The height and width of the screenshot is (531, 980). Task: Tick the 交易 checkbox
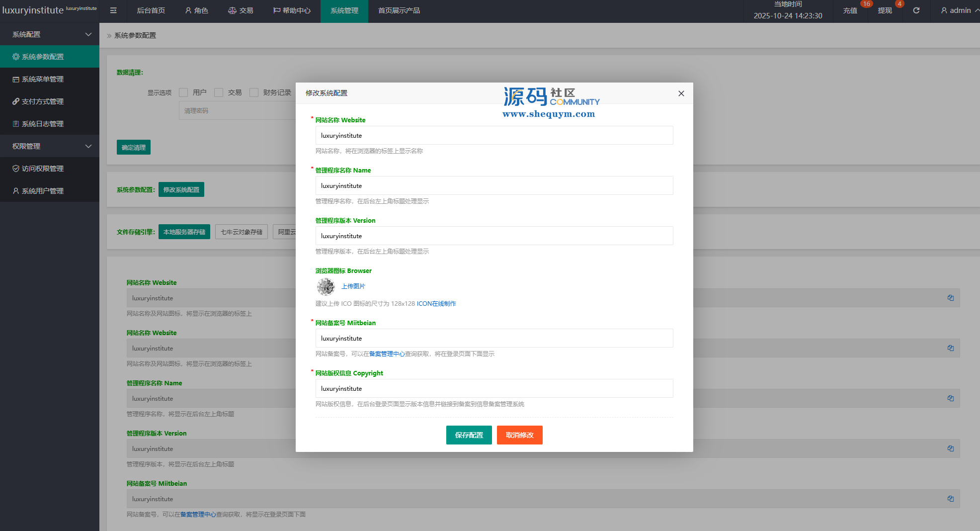[x=219, y=92]
